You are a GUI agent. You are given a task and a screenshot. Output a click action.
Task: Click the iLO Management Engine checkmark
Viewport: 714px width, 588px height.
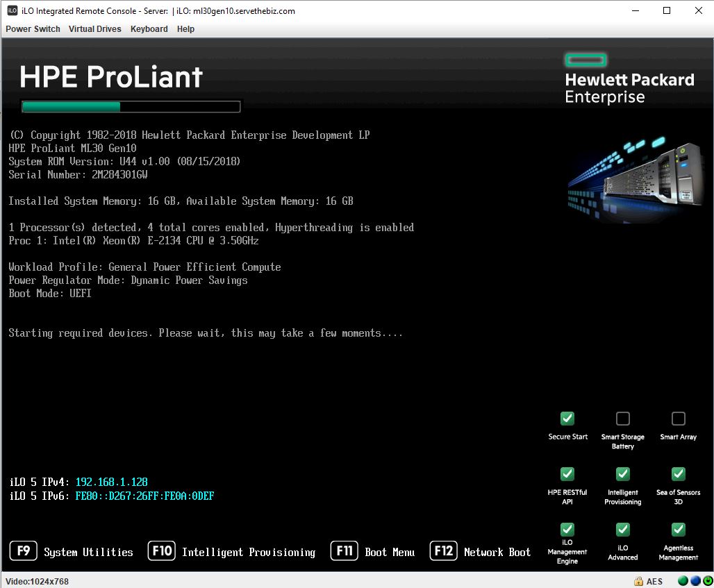point(567,529)
